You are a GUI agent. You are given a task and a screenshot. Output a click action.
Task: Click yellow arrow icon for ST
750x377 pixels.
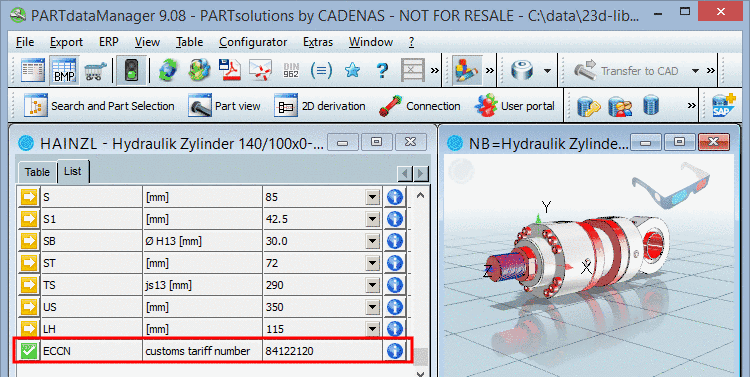pyautogui.click(x=29, y=263)
